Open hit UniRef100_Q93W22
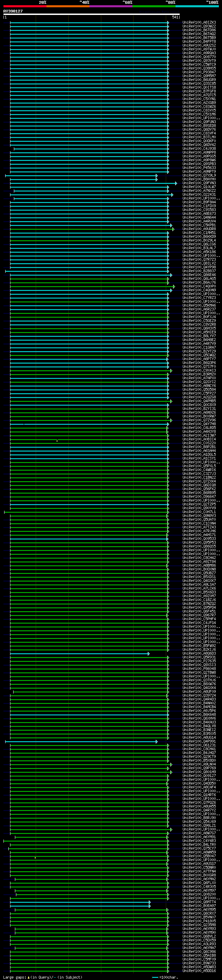The width and height of the screenshot is (222, 980). 199,26
